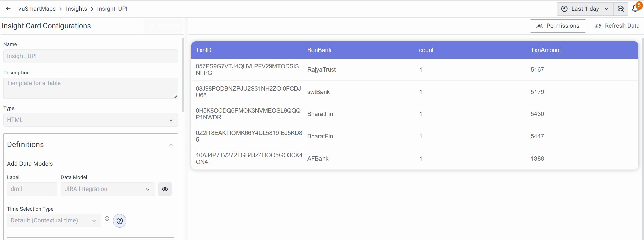Click the zoom out magnifier icon
This screenshot has height=240, width=644.
[x=621, y=9]
